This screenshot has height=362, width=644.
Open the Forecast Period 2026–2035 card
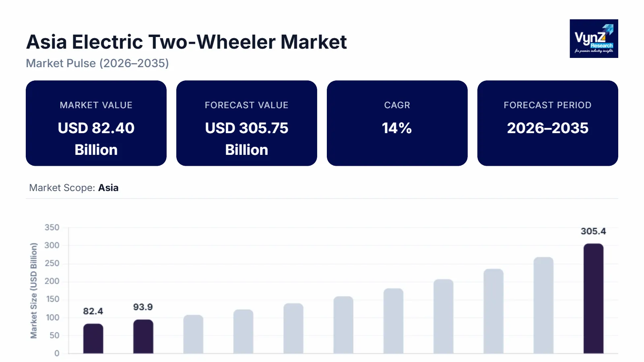pos(548,123)
